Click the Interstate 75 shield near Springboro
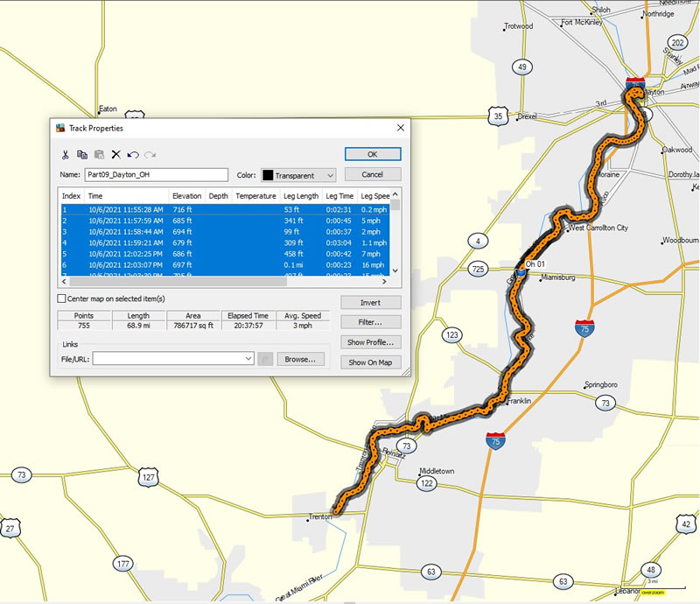 [584, 329]
